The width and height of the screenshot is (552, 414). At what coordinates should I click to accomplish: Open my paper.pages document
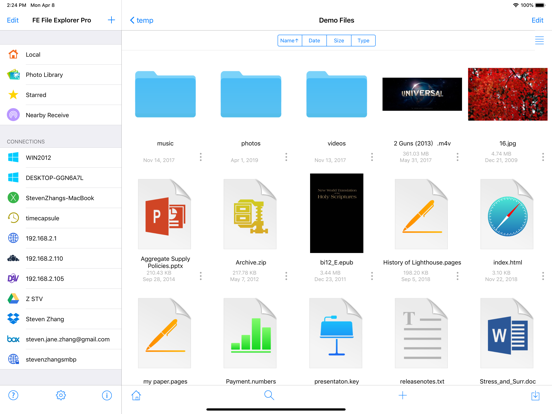165,333
